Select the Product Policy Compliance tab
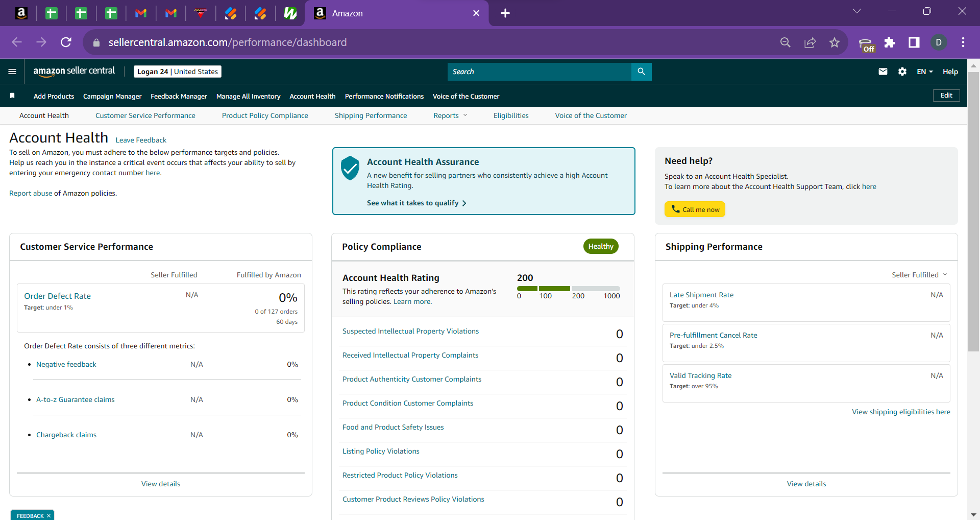 pos(265,115)
